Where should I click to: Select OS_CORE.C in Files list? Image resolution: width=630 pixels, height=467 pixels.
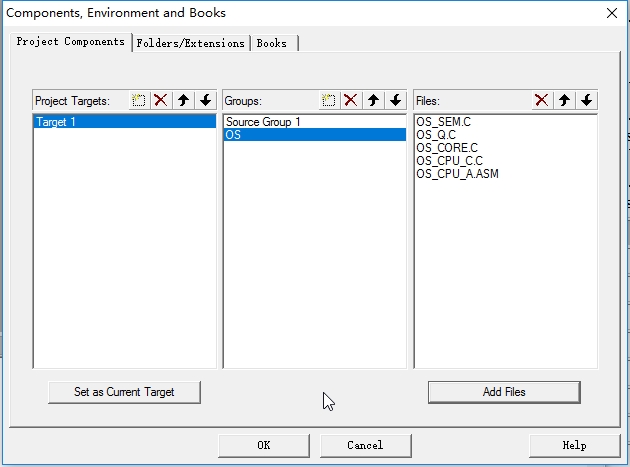point(447,148)
